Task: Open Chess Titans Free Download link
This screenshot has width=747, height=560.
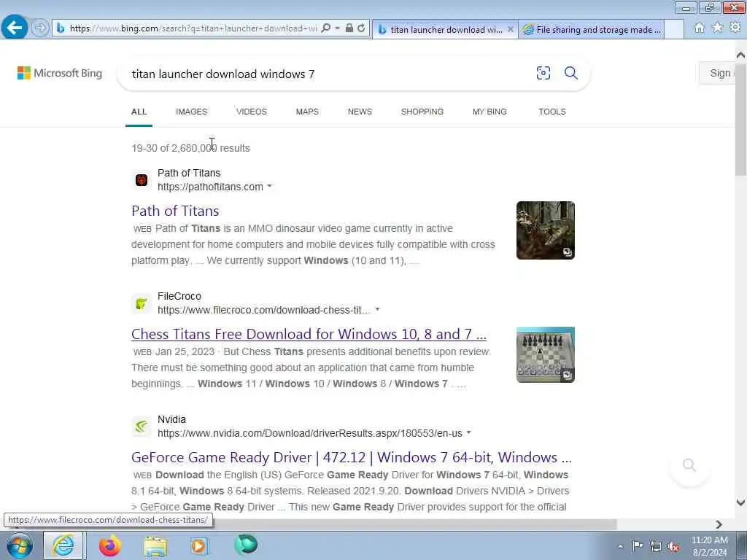Action: (x=309, y=334)
